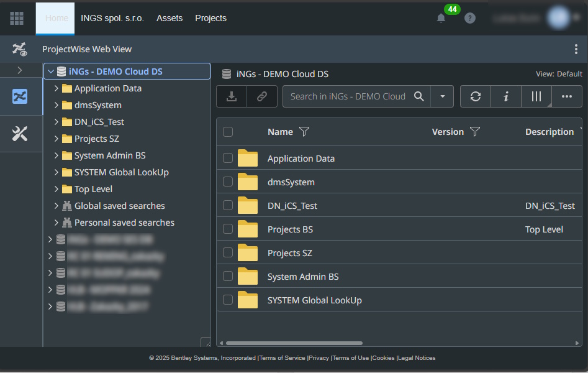Open the ellipsis menu in the toolbar

pos(566,96)
